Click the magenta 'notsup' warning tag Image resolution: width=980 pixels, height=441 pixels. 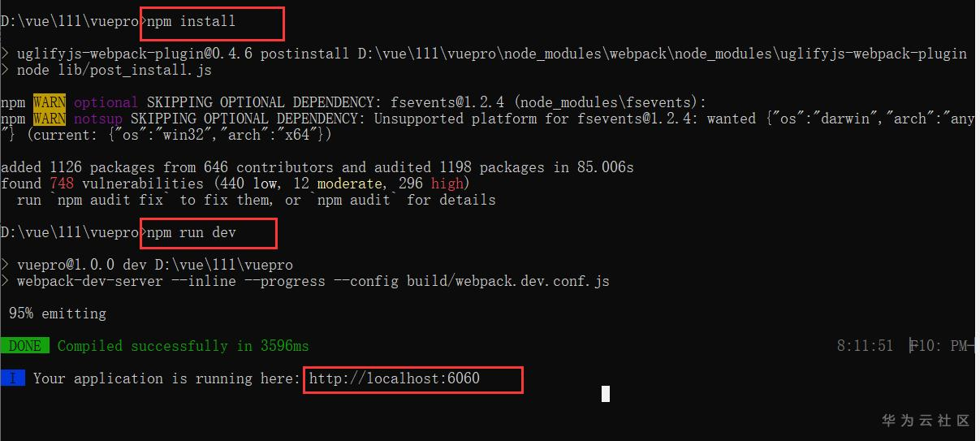(98, 119)
